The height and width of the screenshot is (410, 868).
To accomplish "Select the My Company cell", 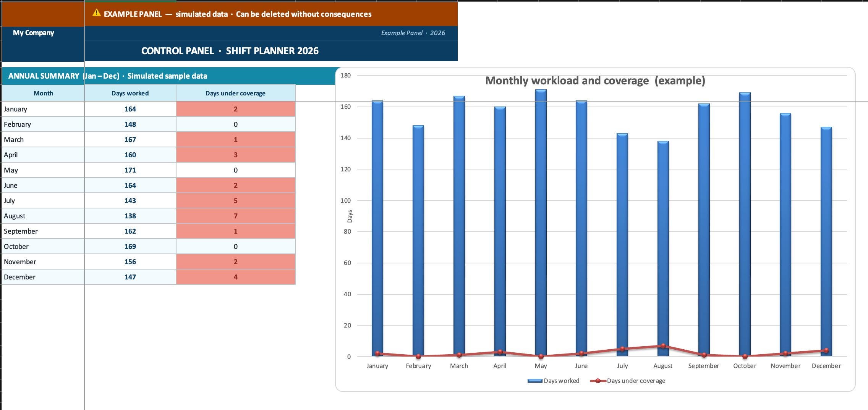I will [x=43, y=33].
